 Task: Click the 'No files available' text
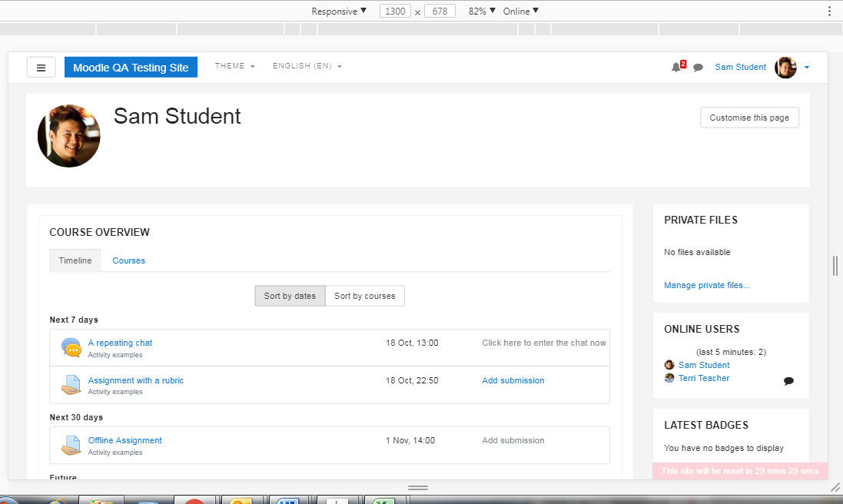pos(697,252)
